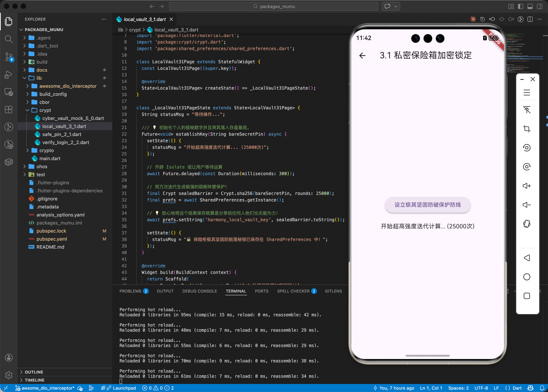548x392 pixels.
Task: Open the Search view in activity bar
Action: coord(9,39)
